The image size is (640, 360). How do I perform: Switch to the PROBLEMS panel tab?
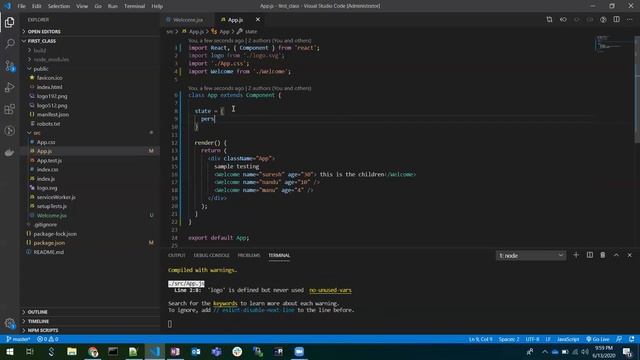[249, 256]
